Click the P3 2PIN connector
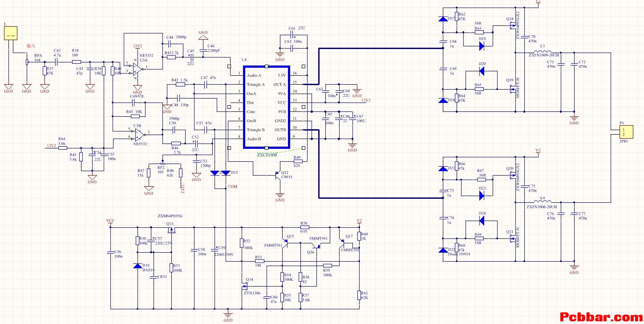The width and height of the screenshot is (644, 324). 624,132
